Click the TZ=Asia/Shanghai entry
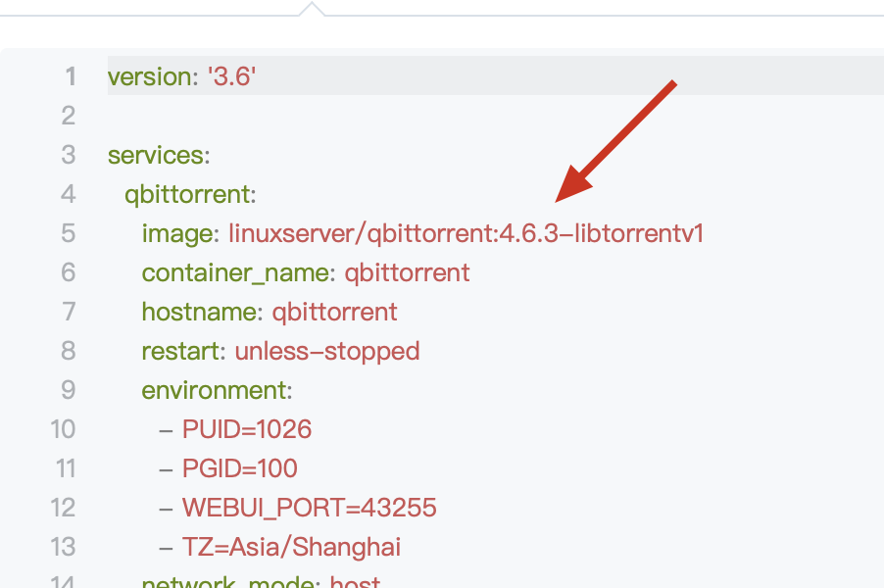 point(291,547)
